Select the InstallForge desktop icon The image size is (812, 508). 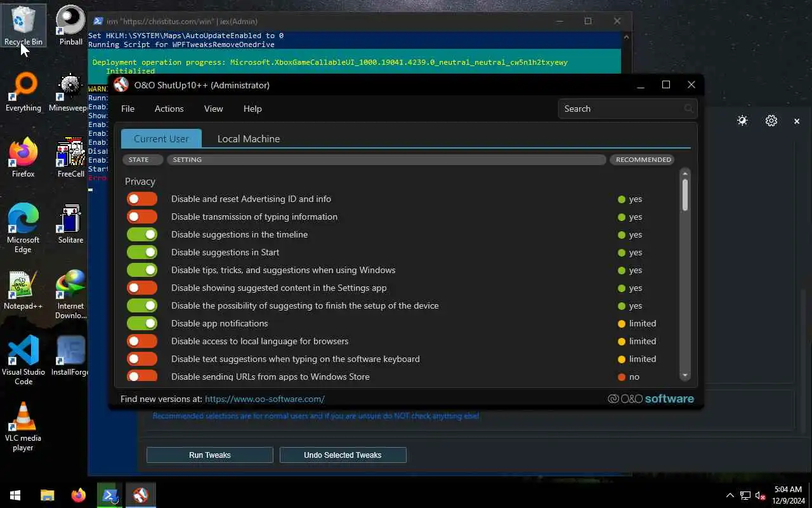[x=70, y=356]
